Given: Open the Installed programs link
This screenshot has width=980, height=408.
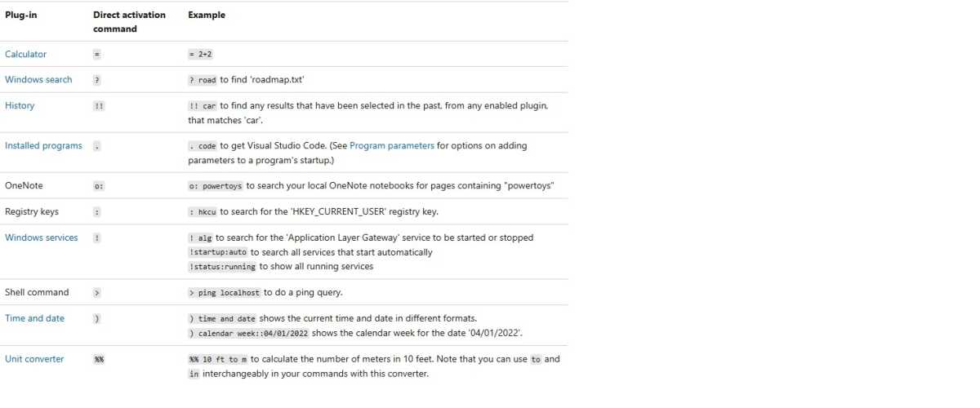Looking at the screenshot, I should pos(43,145).
